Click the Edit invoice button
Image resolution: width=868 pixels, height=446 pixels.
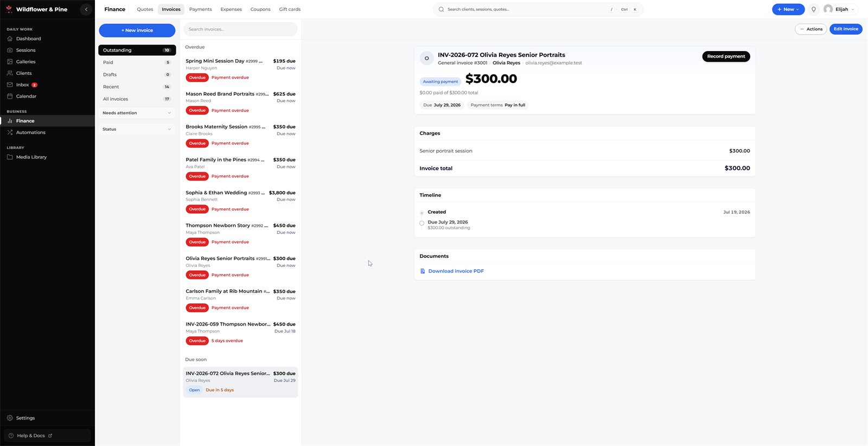(846, 29)
